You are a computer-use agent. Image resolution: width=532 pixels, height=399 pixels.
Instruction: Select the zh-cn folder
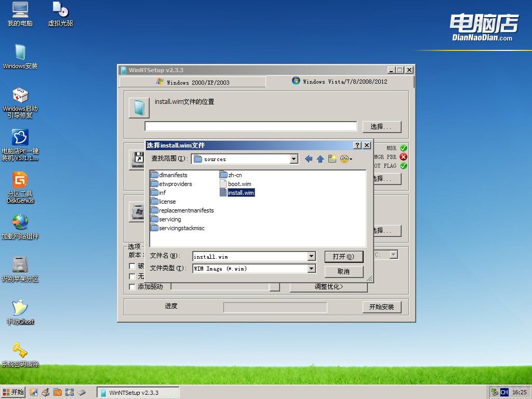click(x=231, y=175)
